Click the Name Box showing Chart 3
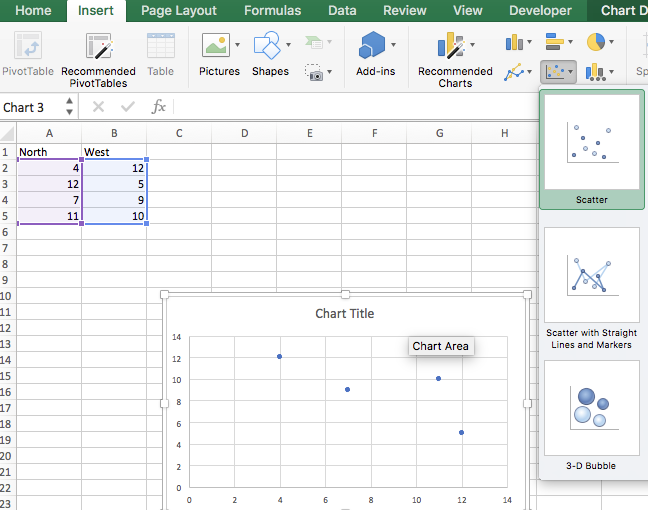Screen dimensions: 648x510 coord(32,107)
